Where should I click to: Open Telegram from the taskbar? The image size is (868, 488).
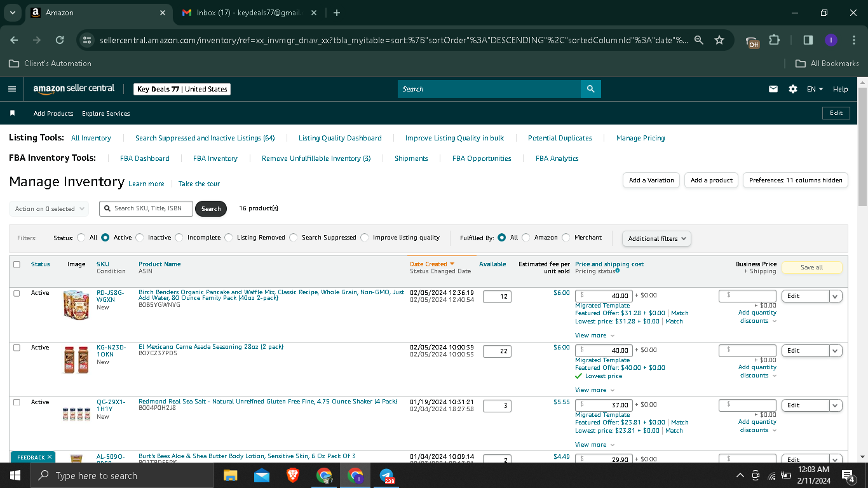[386, 475]
